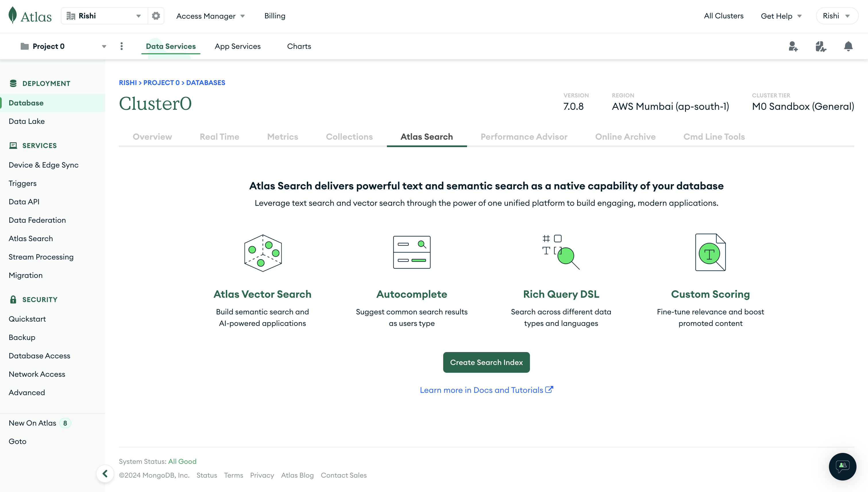Expand the Project 0 selector

[x=104, y=46]
